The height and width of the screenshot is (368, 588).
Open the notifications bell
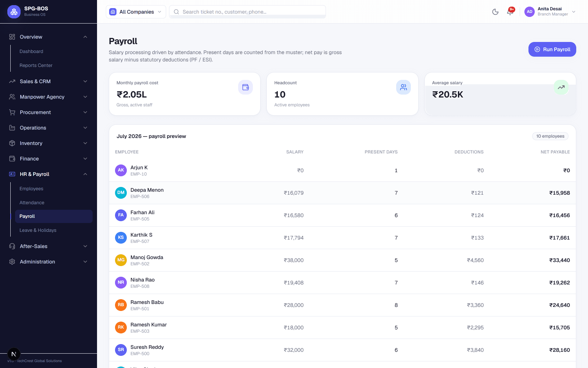tap(510, 12)
